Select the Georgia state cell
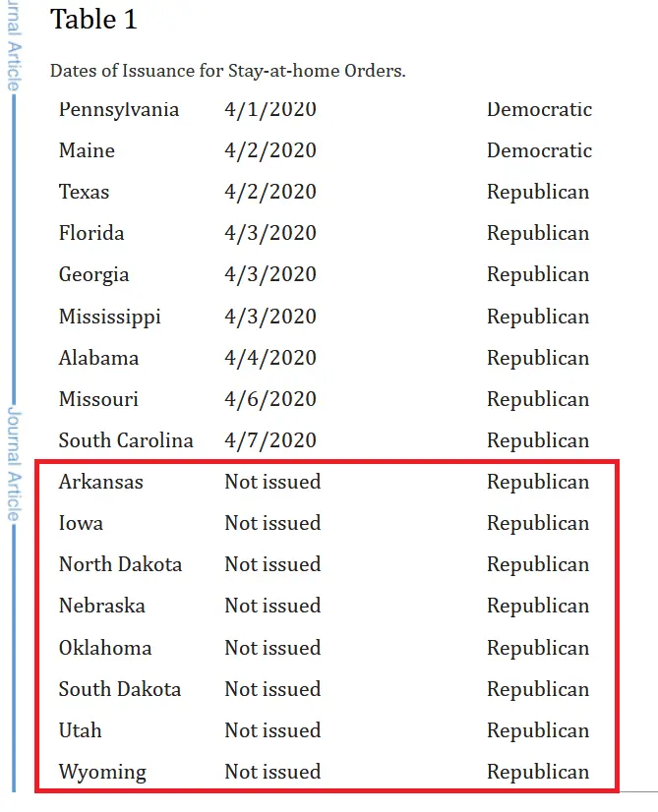This screenshot has width=658, height=812. point(93,274)
